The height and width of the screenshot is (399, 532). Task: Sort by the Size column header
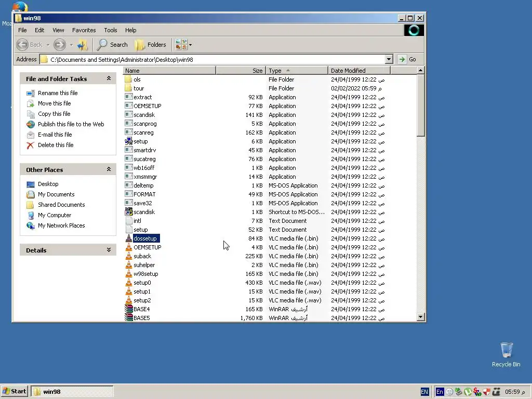point(241,71)
